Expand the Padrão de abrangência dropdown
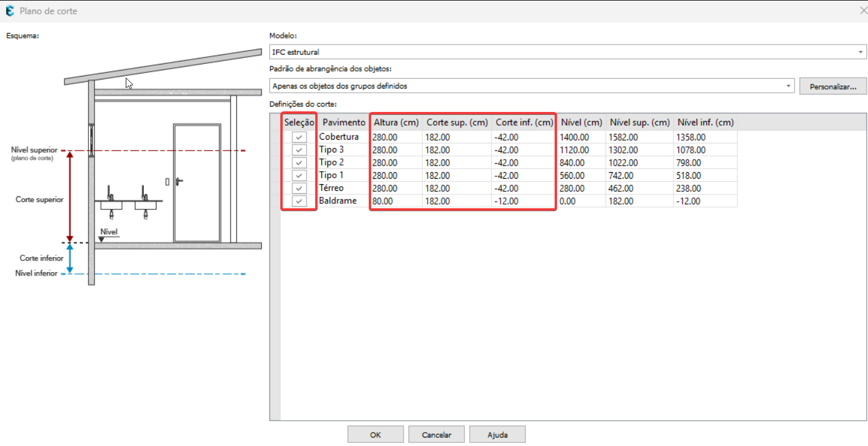 tap(788, 86)
